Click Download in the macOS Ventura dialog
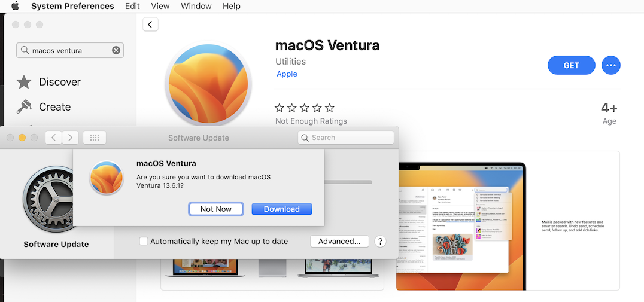Viewport: 644px width, 302px height. pos(282,209)
